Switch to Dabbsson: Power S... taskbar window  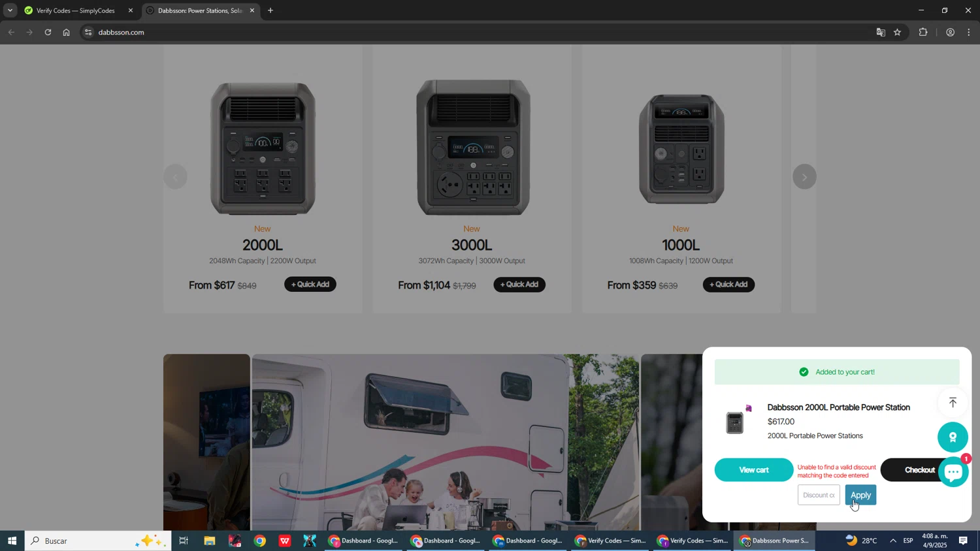point(776,541)
